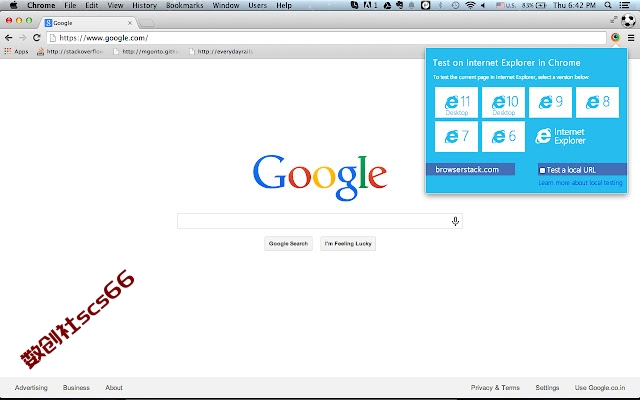Click the battery status icon
Viewport: 640px width, 400px height.
coord(541,5)
